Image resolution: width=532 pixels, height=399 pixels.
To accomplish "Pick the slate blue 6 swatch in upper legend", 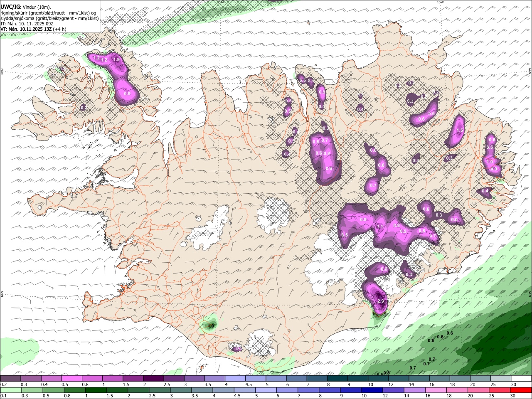I will (296, 378).
